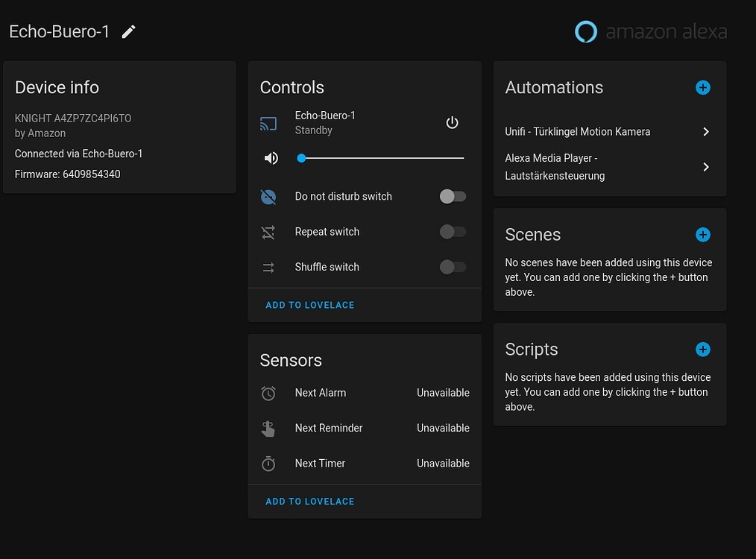The image size is (756, 559).
Task: Click the blue plus to add an automation
Action: tap(702, 87)
